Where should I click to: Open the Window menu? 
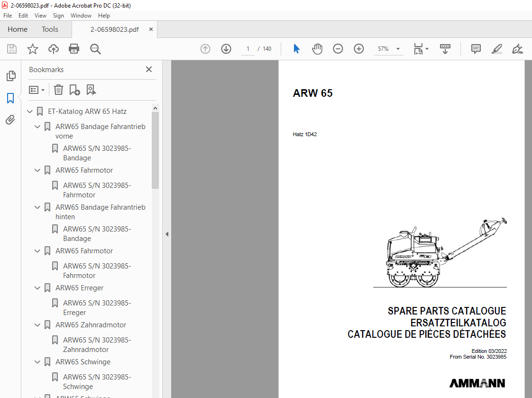pos(81,16)
